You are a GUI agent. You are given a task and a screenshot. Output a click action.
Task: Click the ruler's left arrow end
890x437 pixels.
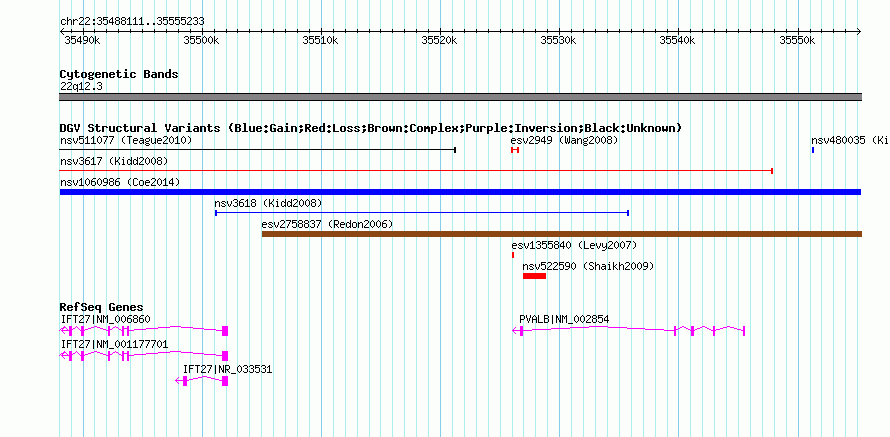coord(62,32)
